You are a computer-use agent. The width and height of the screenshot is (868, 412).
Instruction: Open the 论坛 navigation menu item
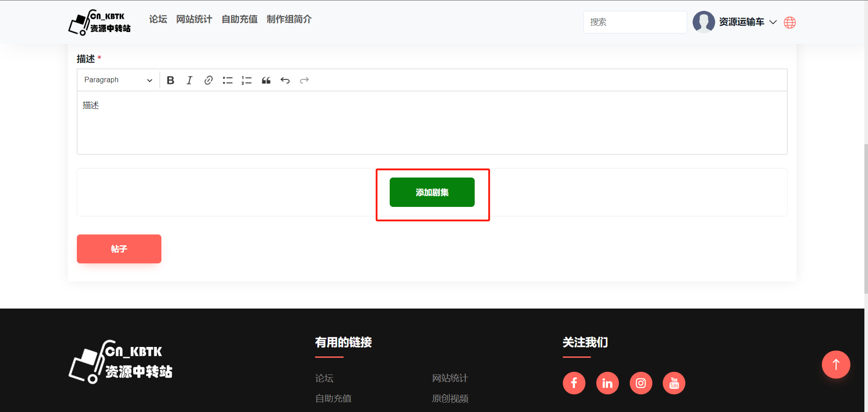(x=158, y=19)
